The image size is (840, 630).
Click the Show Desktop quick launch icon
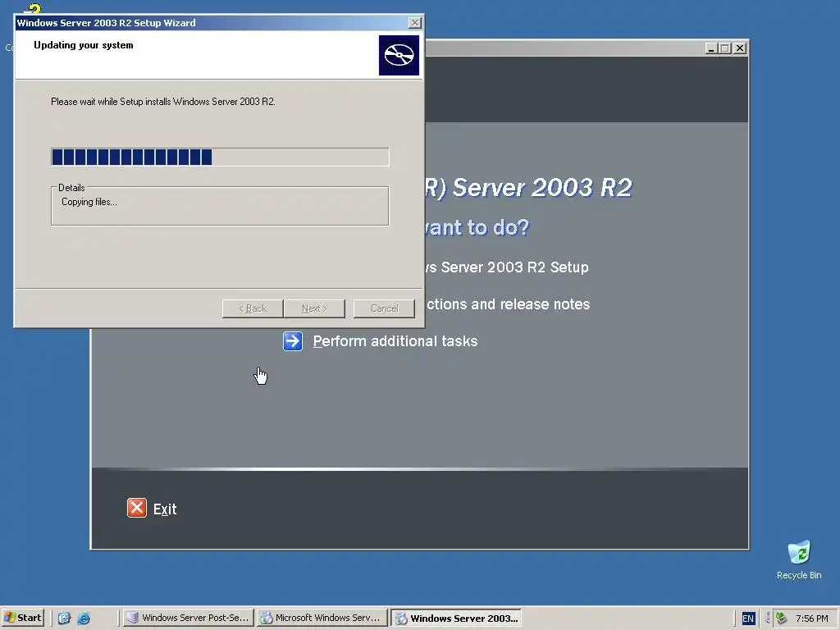[x=64, y=619]
